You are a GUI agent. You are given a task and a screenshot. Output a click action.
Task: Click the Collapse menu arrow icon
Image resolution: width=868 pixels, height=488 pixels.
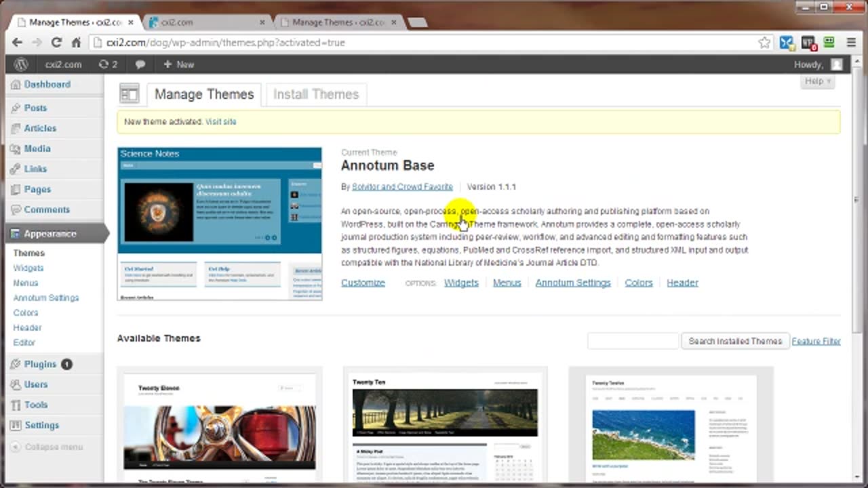16,447
